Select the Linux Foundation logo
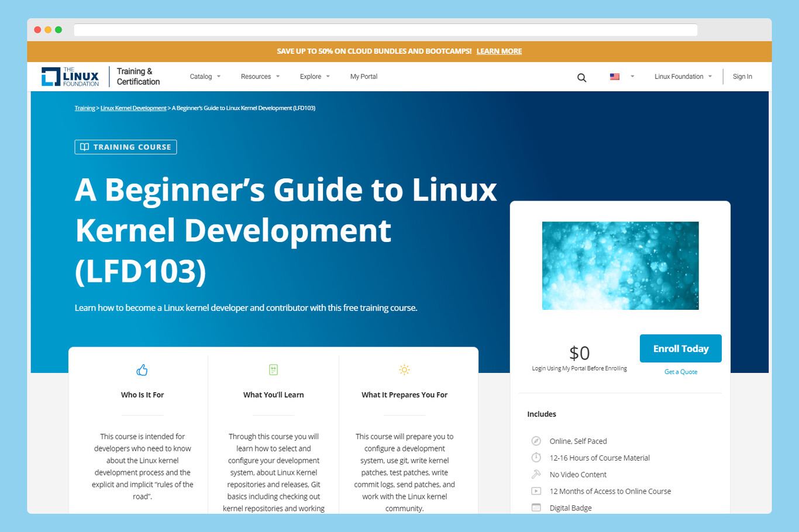Viewport: 799px width, 532px height. click(70, 76)
